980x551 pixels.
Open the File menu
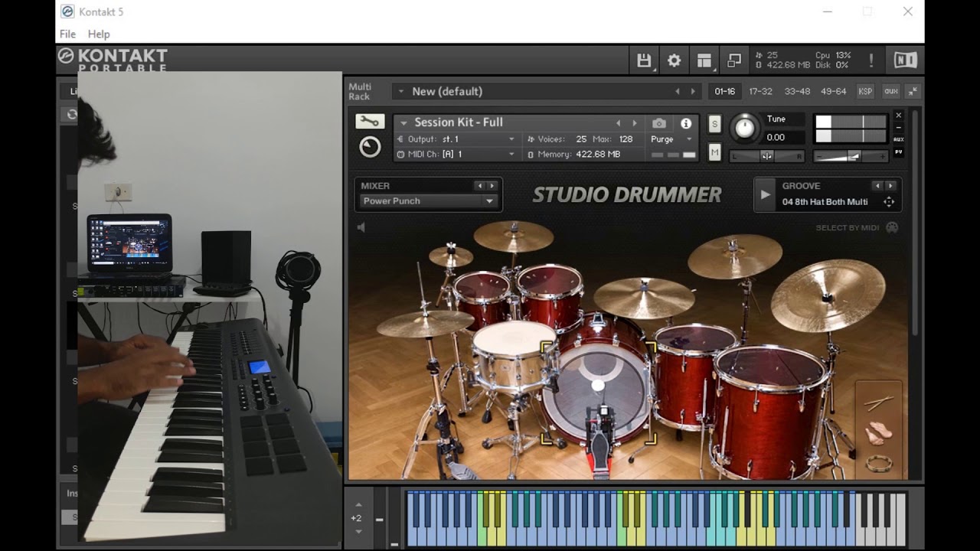pos(67,34)
